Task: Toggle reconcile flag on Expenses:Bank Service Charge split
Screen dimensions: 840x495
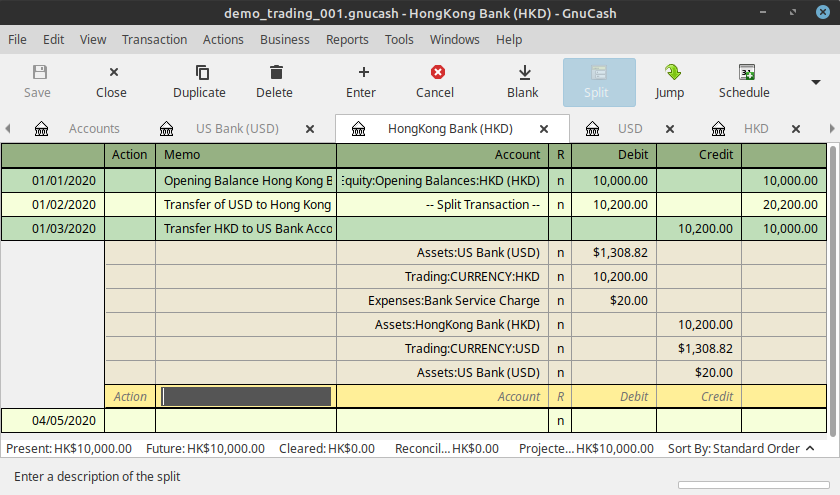Action: [560, 300]
